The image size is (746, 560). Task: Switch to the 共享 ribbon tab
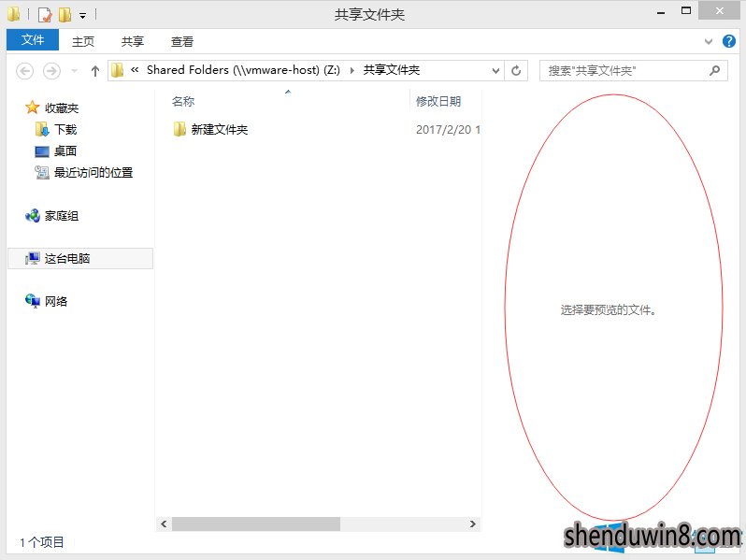(x=132, y=42)
